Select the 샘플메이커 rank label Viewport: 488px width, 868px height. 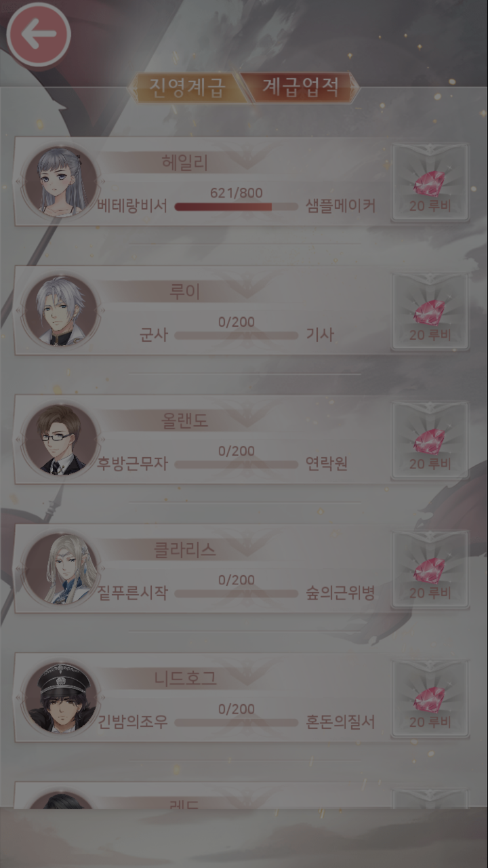341,205
